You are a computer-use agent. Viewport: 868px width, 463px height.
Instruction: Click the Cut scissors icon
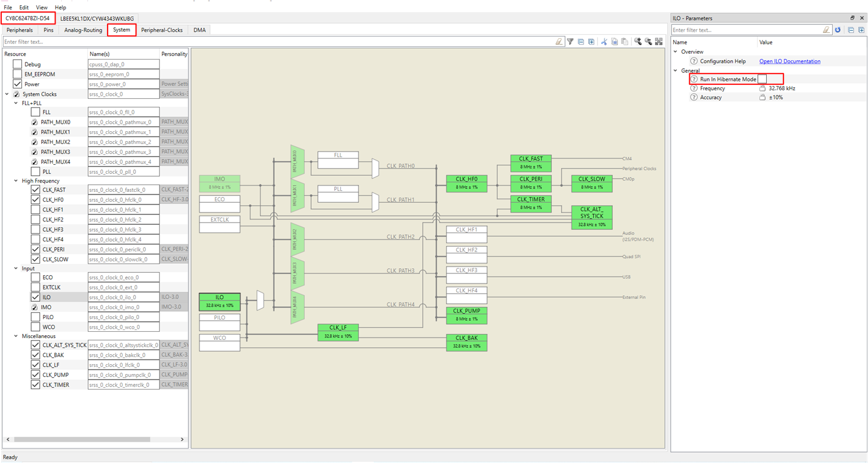click(604, 42)
